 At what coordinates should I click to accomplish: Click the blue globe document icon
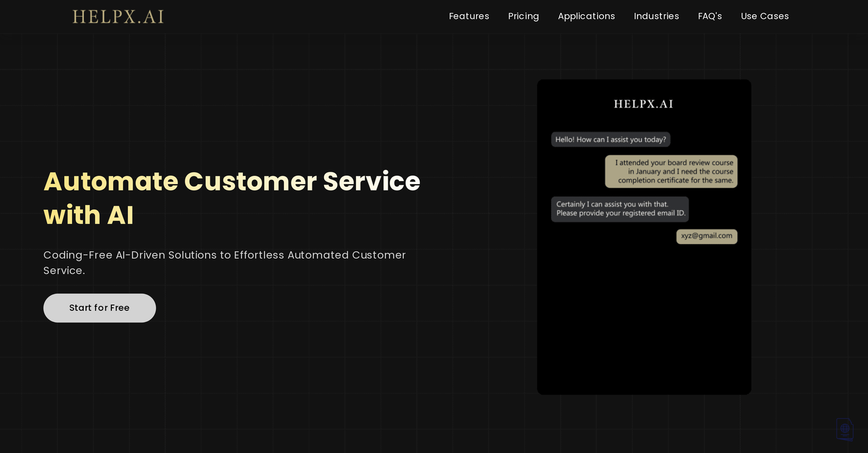click(x=844, y=429)
